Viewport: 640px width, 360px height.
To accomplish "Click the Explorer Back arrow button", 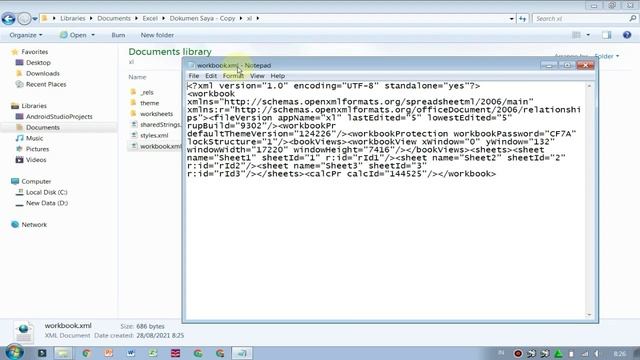I will coord(8,18).
